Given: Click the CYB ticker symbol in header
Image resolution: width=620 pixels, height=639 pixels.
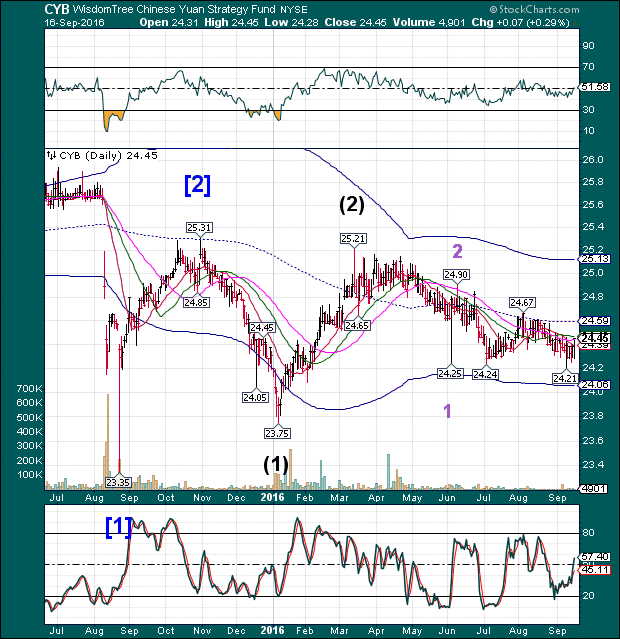Looking at the screenshot, I should [x=57, y=9].
